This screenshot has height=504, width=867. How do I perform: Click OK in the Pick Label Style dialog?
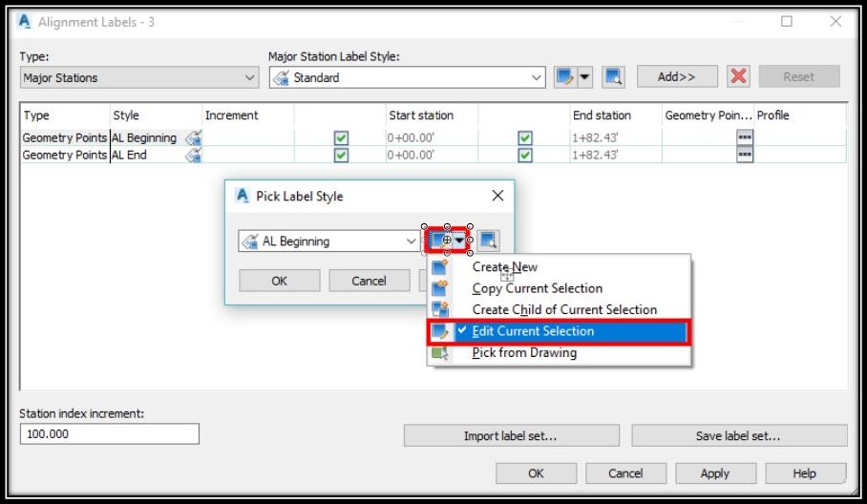tap(279, 281)
